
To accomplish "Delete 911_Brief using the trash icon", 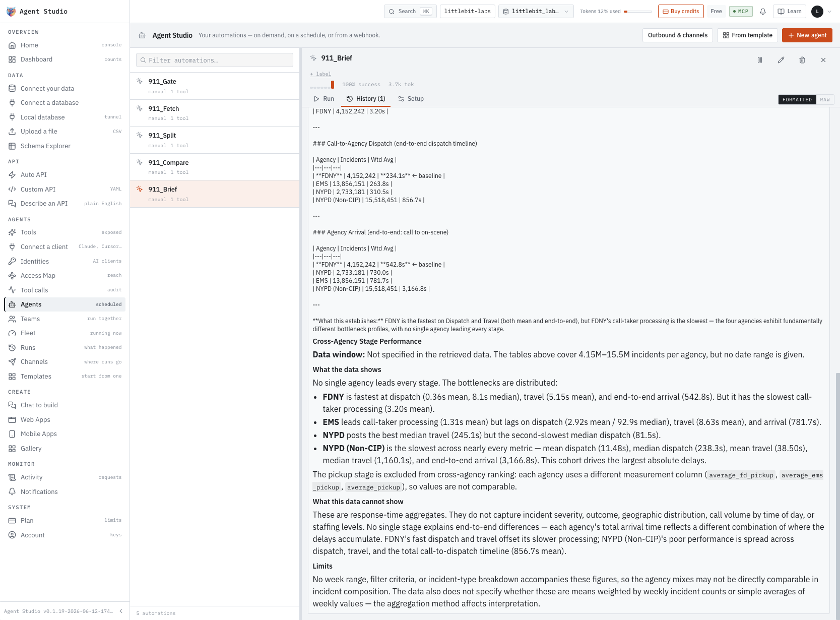I will 802,60.
